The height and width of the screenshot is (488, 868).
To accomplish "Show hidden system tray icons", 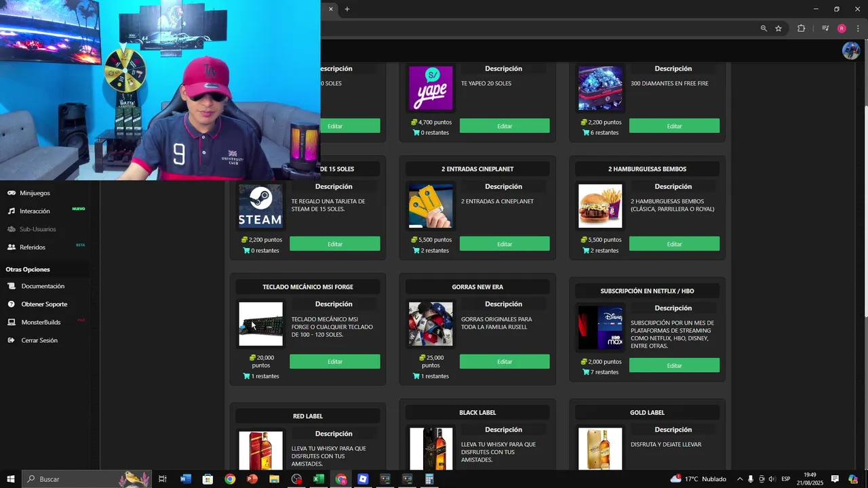I will 740,479.
